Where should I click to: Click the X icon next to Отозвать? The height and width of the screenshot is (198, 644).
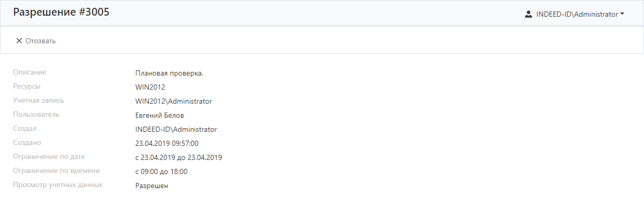[x=19, y=41]
